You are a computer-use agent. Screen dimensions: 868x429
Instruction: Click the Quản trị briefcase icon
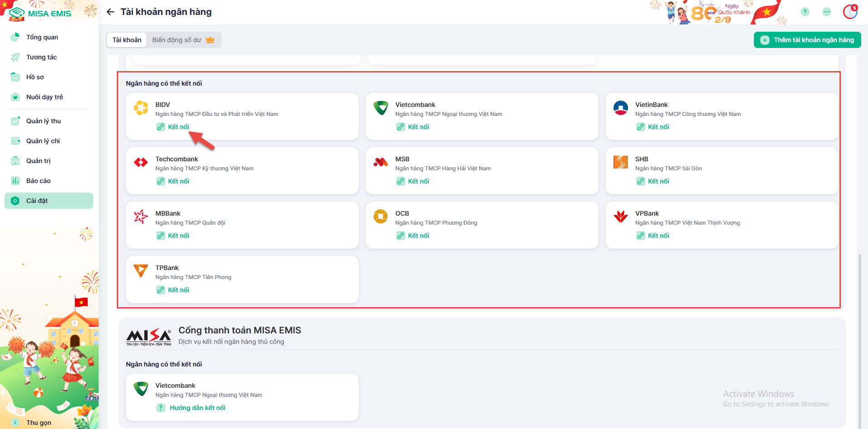(x=15, y=161)
